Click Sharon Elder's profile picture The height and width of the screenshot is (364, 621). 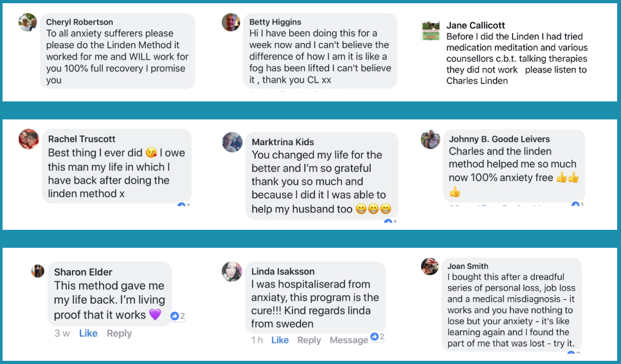click(x=38, y=271)
